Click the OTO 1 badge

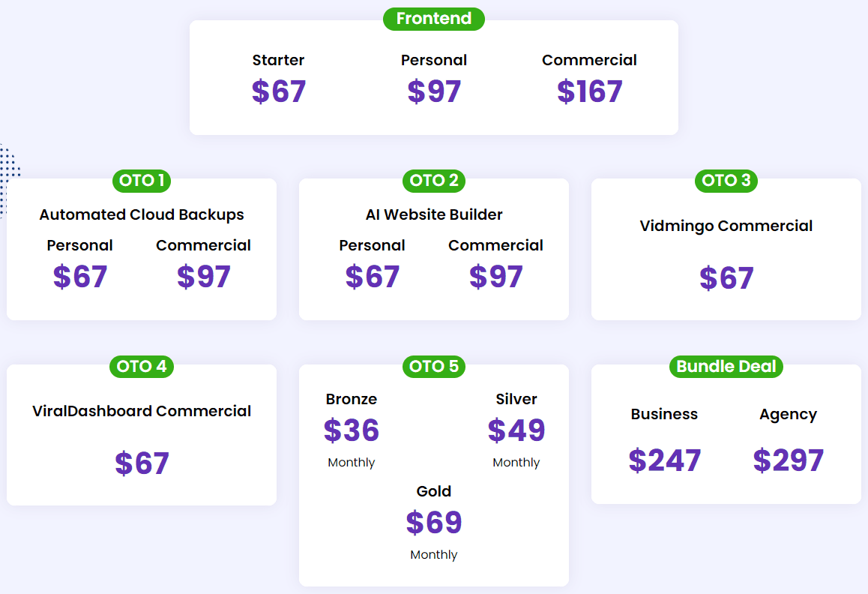pyautogui.click(x=142, y=181)
